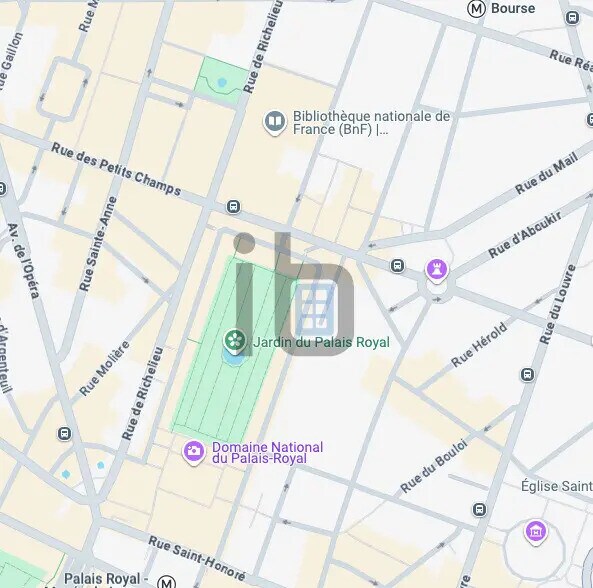The image size is (593, 588).
Task: Click the Domaine National du Palais-Royal text label
Action: (x=267, y=453)
